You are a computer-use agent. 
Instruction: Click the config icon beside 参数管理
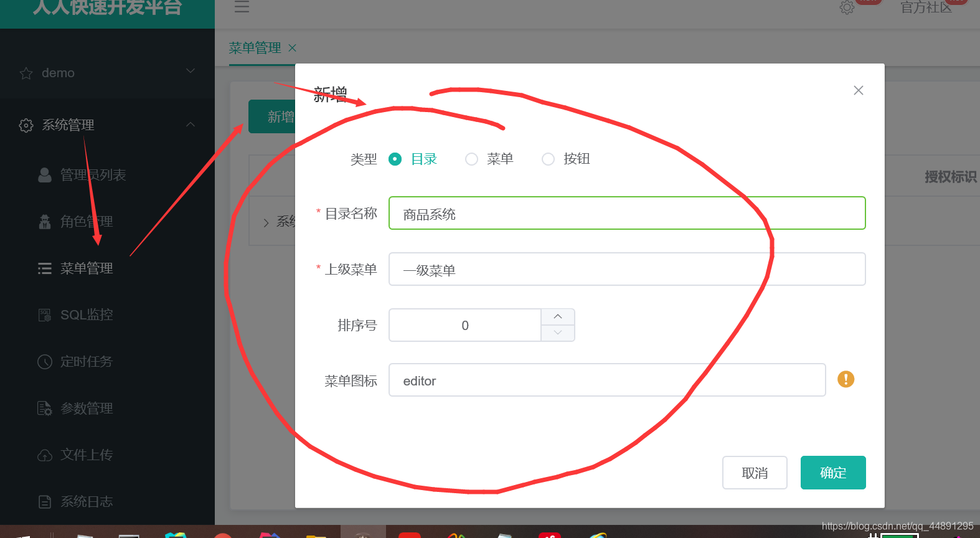pyautogui.click(x=45, y=408)
